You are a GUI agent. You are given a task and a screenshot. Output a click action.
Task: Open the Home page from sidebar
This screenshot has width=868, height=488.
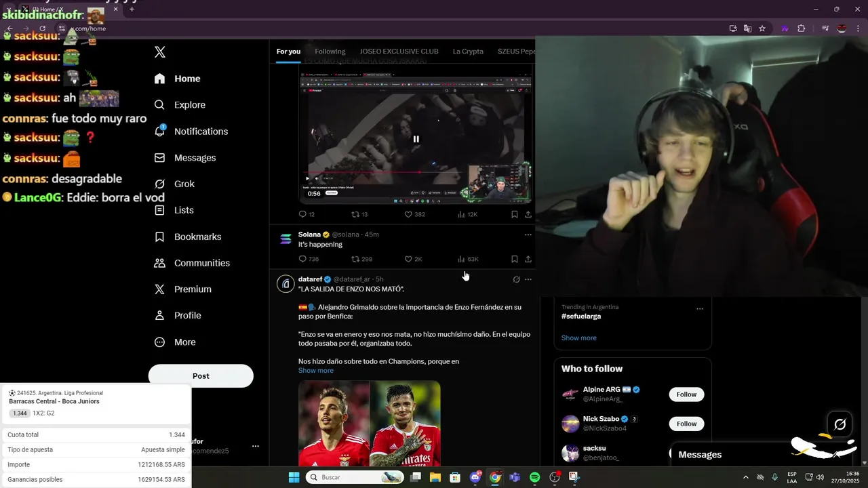[x=177, y=79]
